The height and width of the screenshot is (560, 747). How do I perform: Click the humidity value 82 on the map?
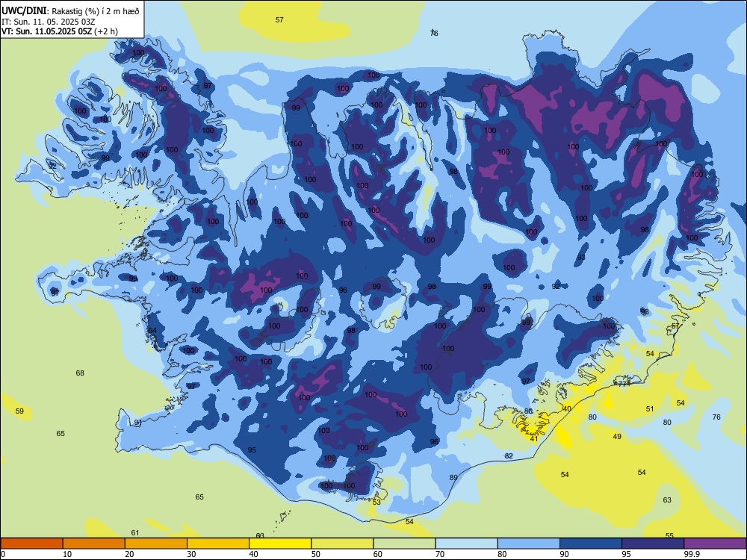click(x=509, y=455)
